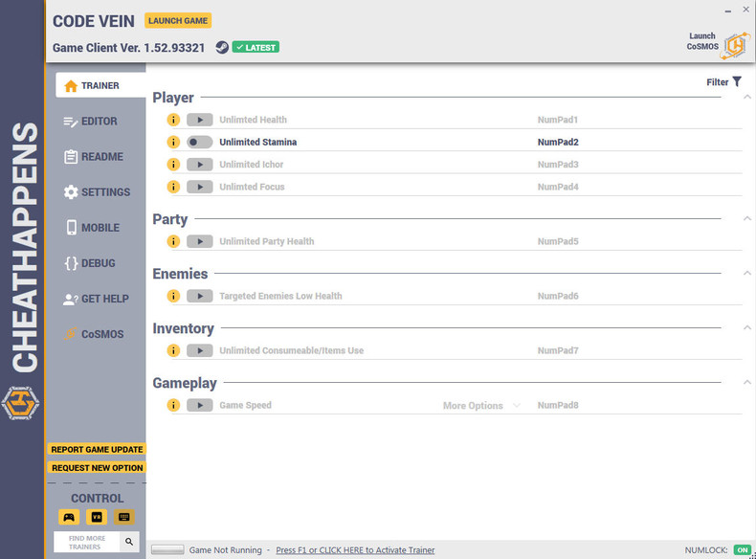Click the Game Not Running status text
Viewport: 756px width, 559px height.
[225, 549]
